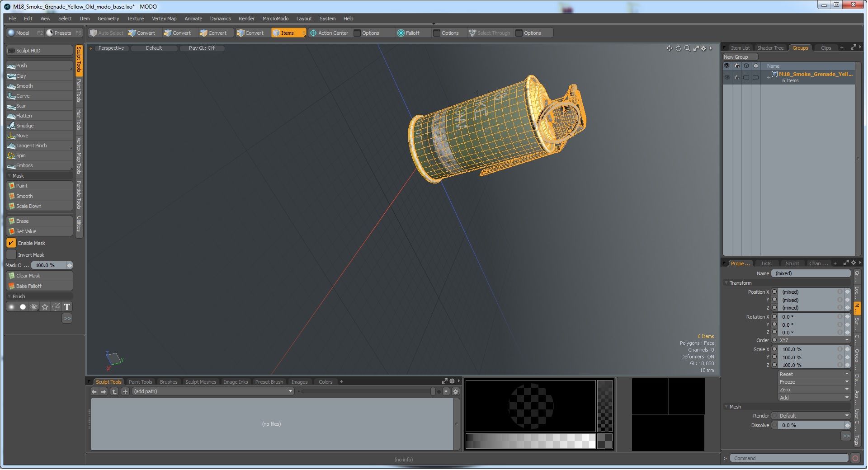Open the Vertex Map menu

pos(164,19)
